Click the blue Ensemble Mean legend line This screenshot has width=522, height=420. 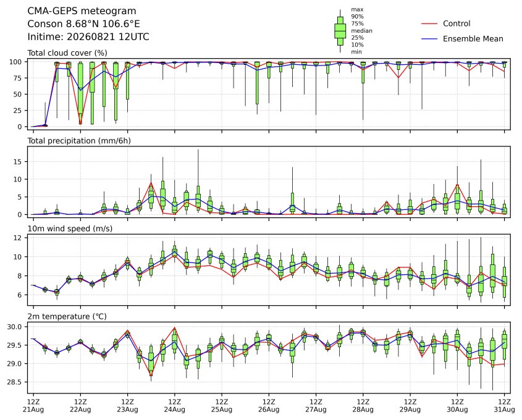point(429,39)
